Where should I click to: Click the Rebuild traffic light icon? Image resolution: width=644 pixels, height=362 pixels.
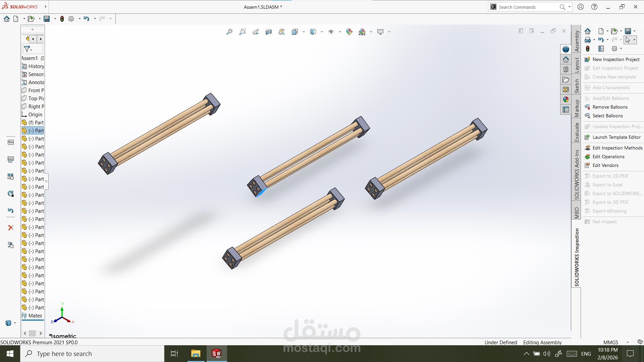pos(62,19)
